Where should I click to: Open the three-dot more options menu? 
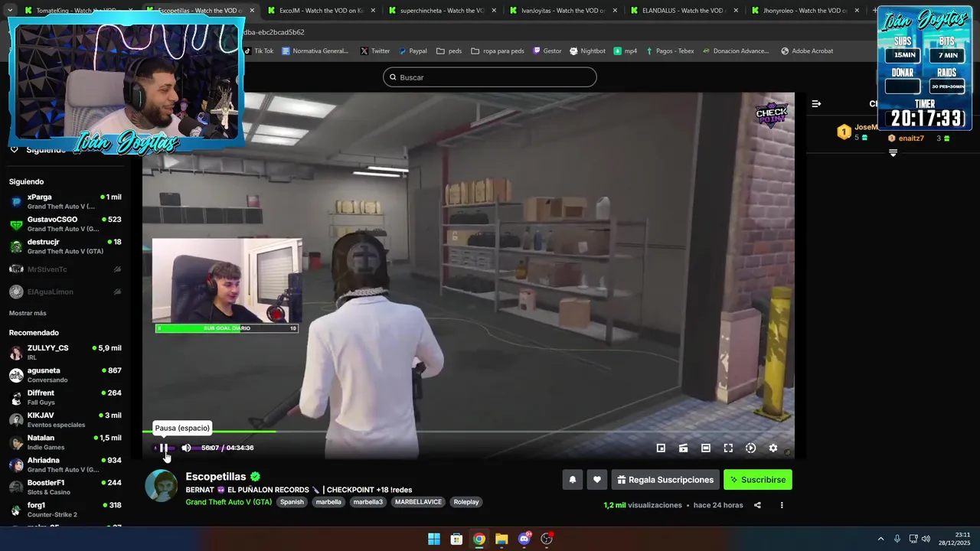pyautogui.click(x=782, y=505)
